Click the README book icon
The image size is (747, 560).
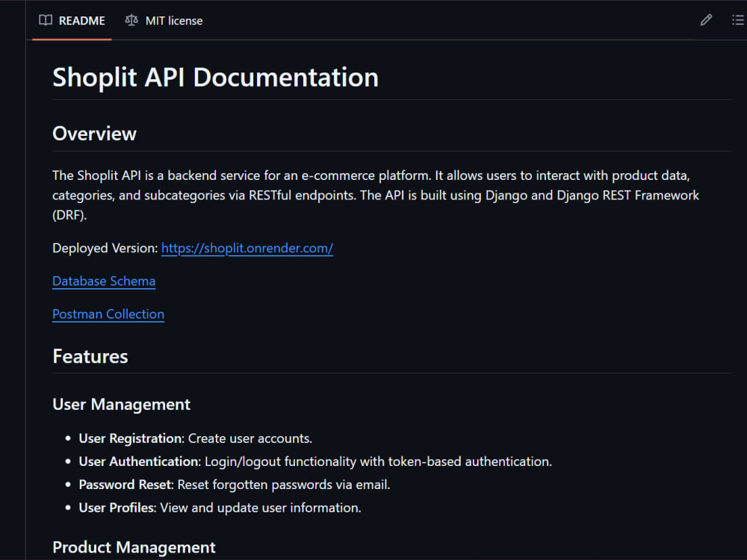[x=46, y=20]
